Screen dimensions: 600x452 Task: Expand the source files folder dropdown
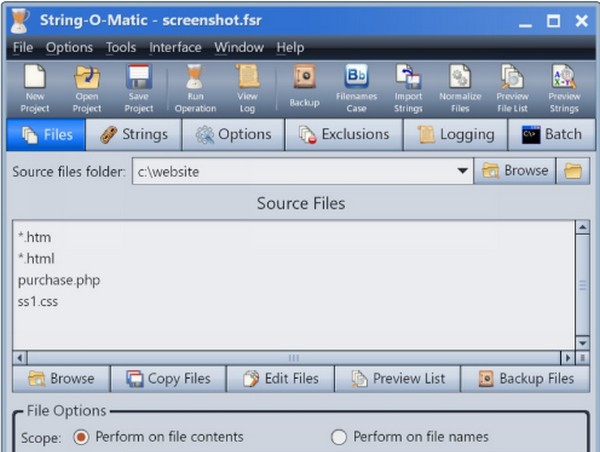coord(463,171)
